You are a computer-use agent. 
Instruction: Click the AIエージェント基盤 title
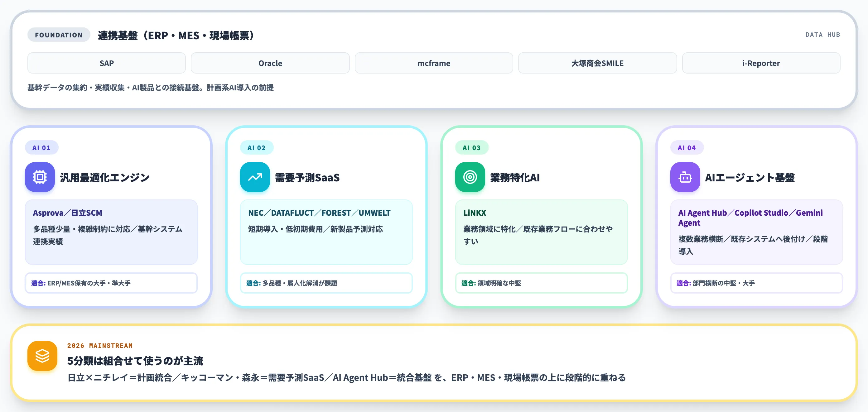[x=750, y=178]
